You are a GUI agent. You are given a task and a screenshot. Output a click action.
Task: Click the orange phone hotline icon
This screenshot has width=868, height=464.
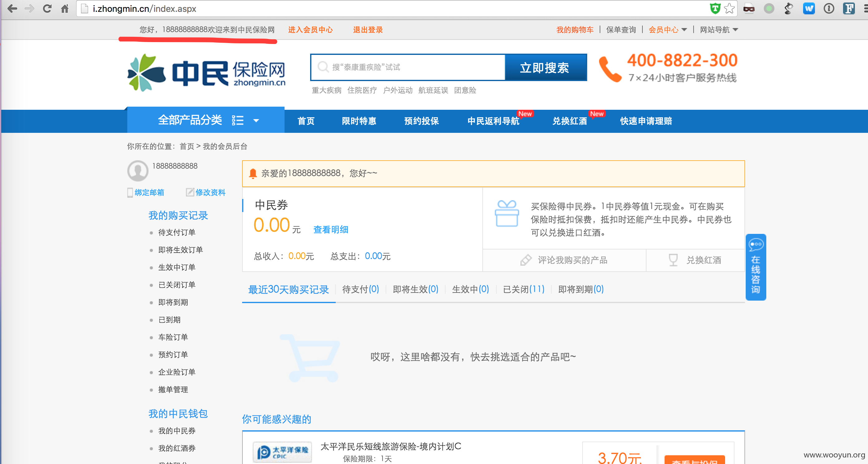coord(610,69)
